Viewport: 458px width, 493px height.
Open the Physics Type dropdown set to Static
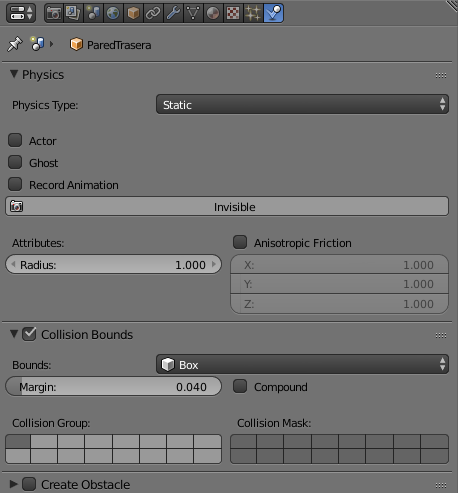[x=302, y=104]
